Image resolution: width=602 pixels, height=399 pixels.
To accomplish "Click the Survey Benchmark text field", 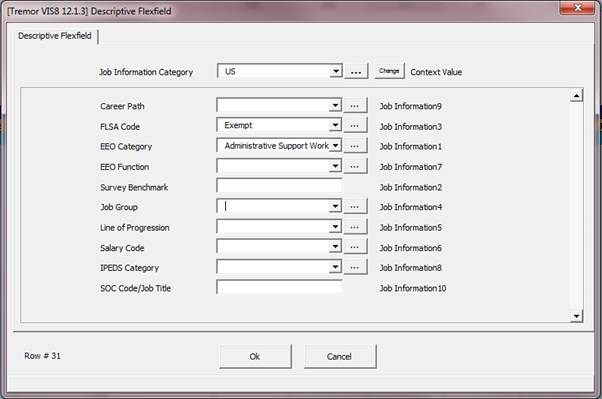I will [279, 186].
